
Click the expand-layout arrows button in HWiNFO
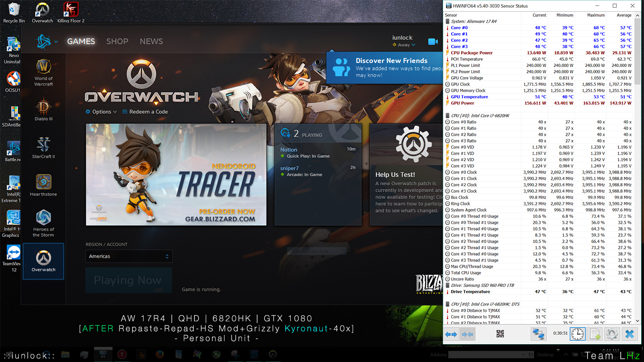pyautogui.click(x=451, y=334)
